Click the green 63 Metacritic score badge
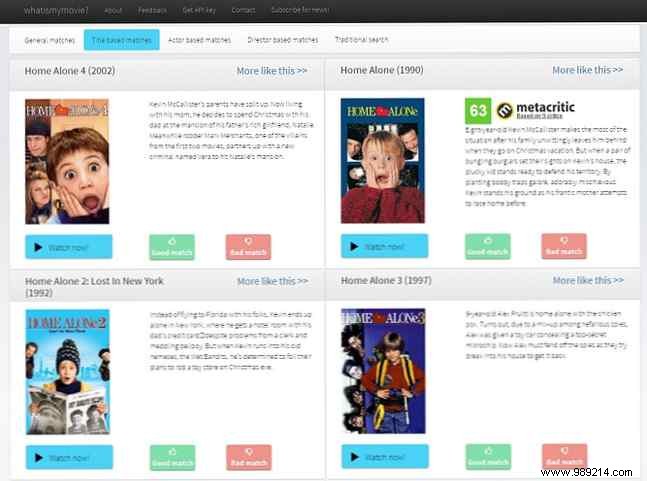The width and height of the screenshot is (647, 481). (x=478, y=111)
